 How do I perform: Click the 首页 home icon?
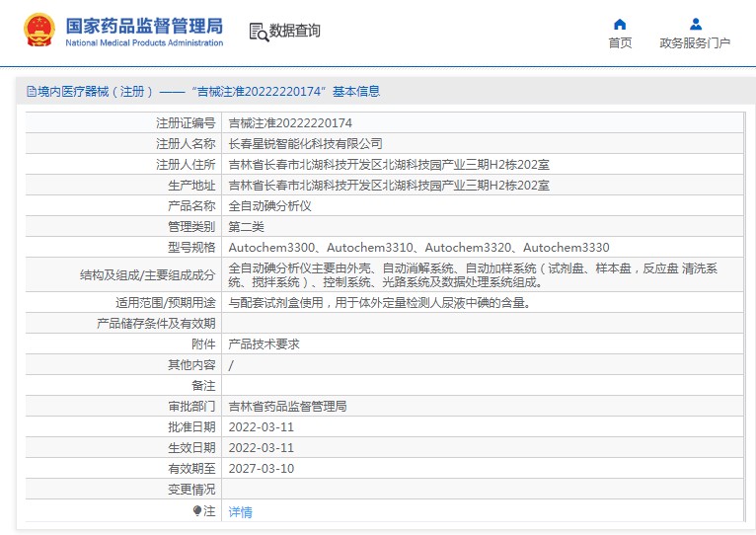[620, 24]
